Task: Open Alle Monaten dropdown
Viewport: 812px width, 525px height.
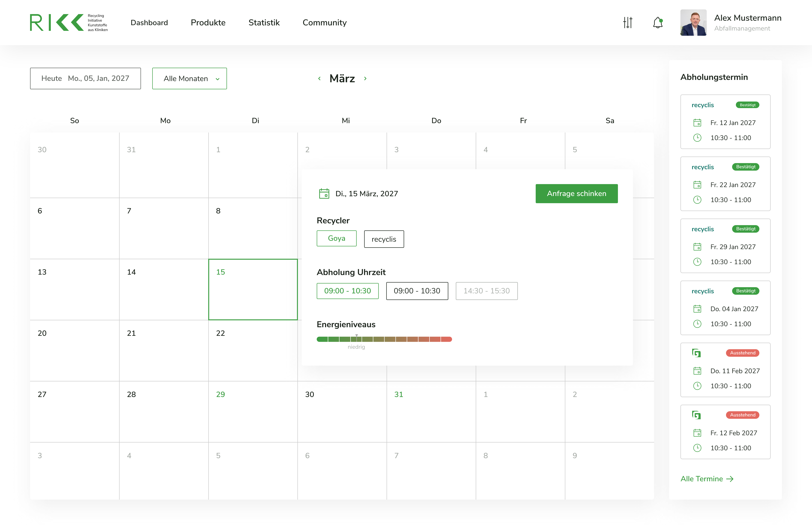Action: pyautogui.click(x=189, y=78)
